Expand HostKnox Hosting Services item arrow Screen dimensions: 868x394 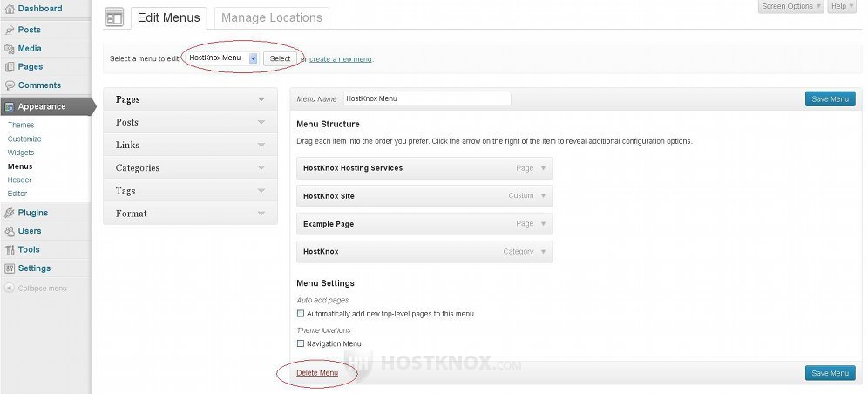543,168
